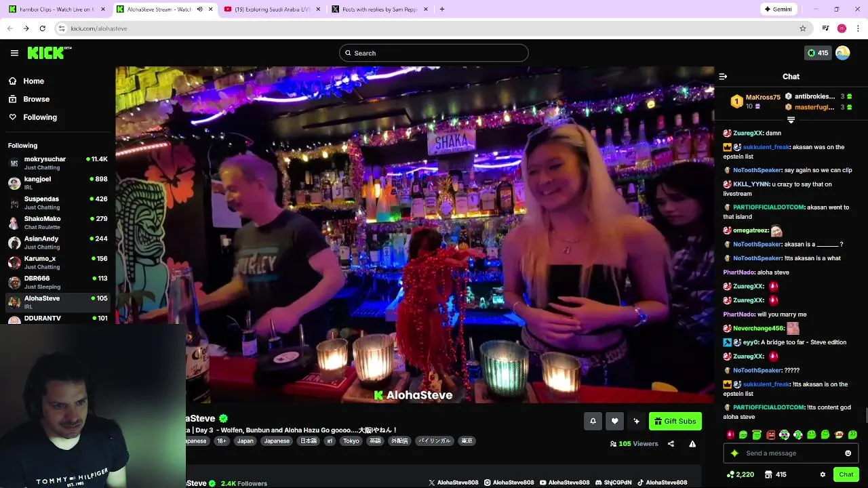Click MaKross75 top gifter name

point(763,98)
